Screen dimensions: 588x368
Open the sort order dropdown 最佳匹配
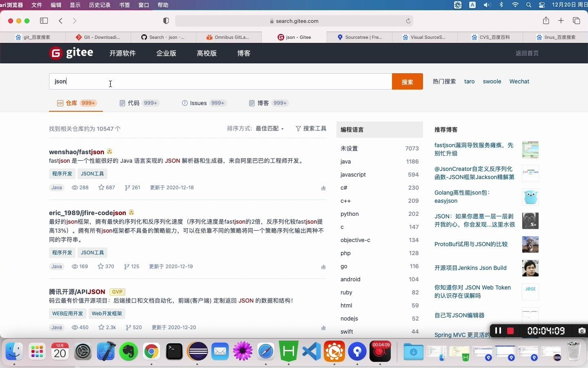coord(269,128)
